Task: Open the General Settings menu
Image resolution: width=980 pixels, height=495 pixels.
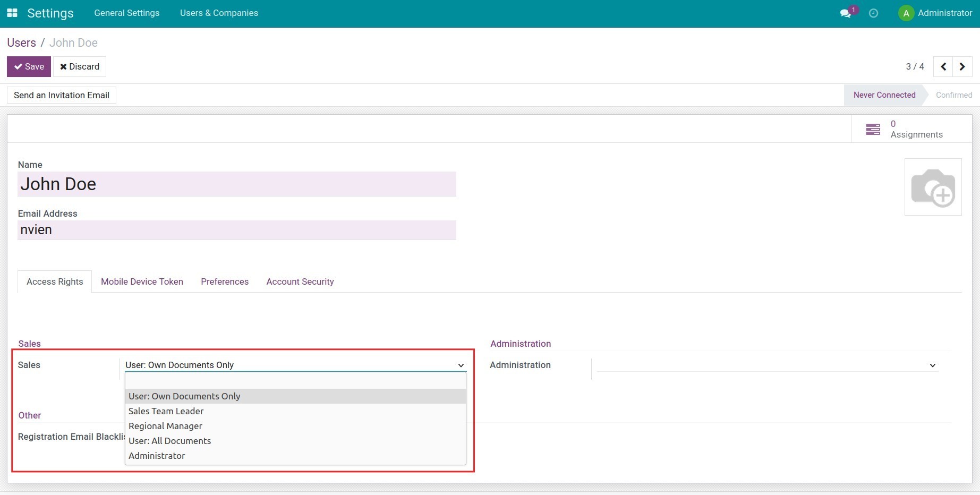Action: (x=127, y=13)
